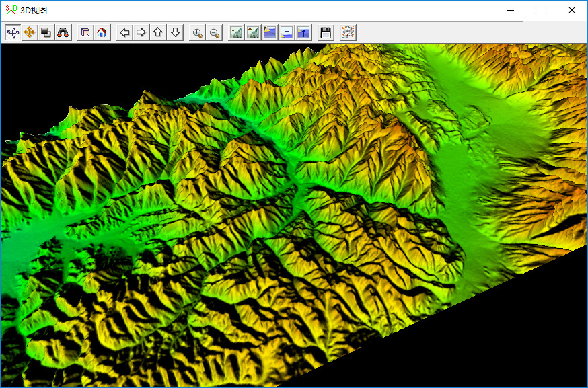Click the overlapping squares icon
This screenshot has height=388, width=588.
tap(46, 32)
